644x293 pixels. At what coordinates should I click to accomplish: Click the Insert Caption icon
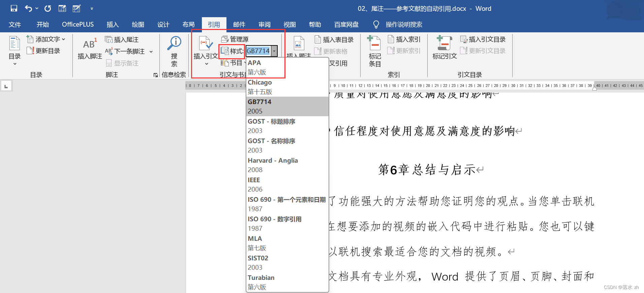(x=299, y=43)
